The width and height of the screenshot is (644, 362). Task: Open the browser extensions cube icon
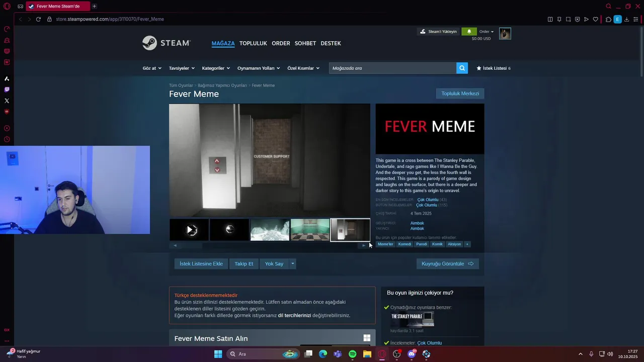(x=608, y=19)
